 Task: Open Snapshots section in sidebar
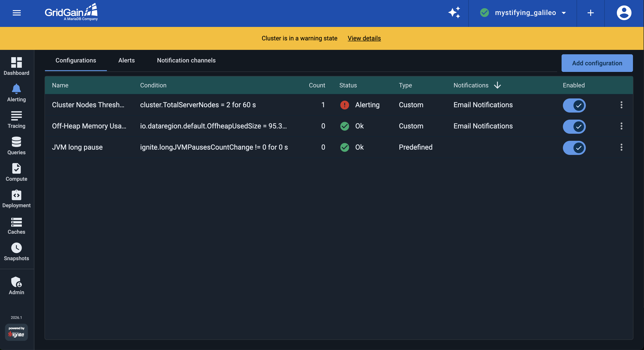(x=17, y=252)
